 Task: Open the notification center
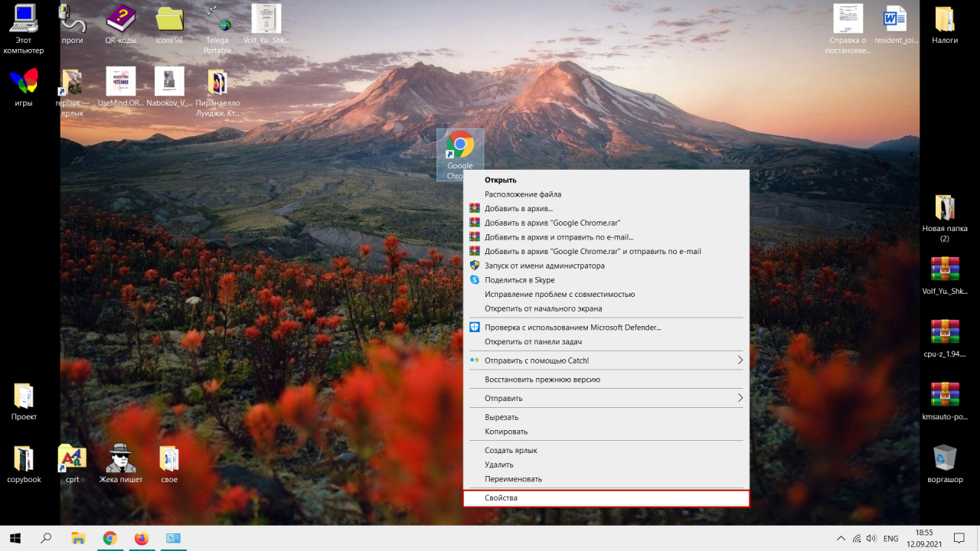coord(959,539)
